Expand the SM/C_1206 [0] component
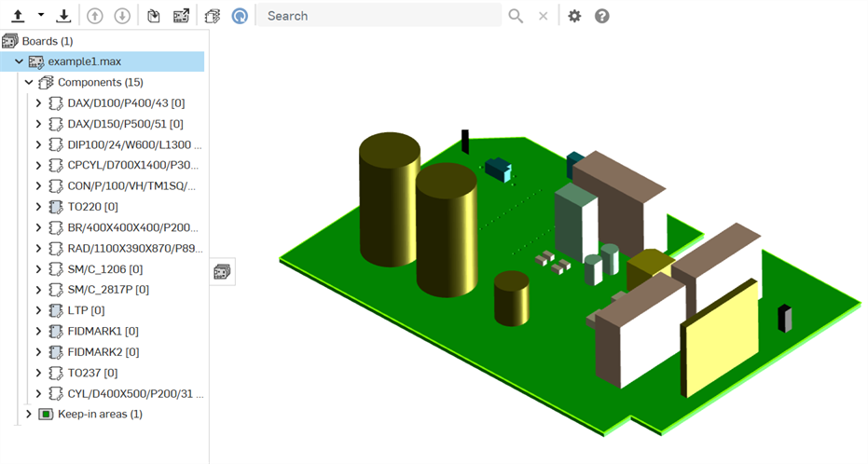868x464 pixels. coord(38,269)
